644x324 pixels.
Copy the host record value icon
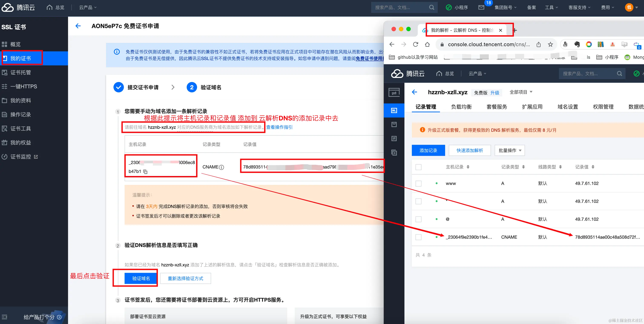(x=145, y=172)
